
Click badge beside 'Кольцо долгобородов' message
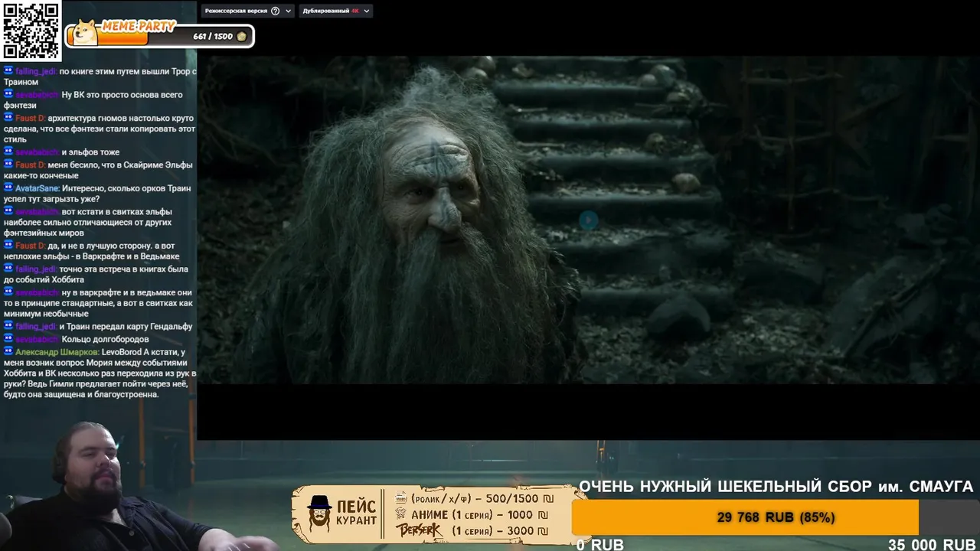pyautogui.click(x=8, y=338)
